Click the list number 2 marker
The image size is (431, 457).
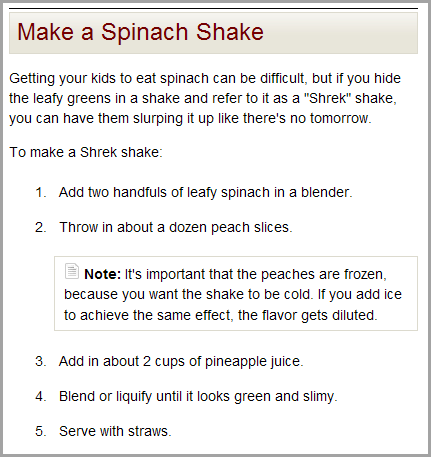click(41, 227)
